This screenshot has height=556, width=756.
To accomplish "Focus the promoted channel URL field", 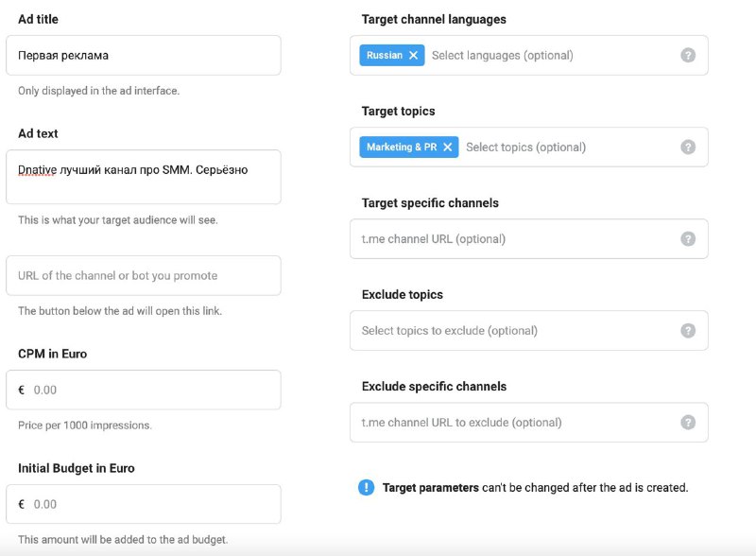I will click(x=144, y=275).
